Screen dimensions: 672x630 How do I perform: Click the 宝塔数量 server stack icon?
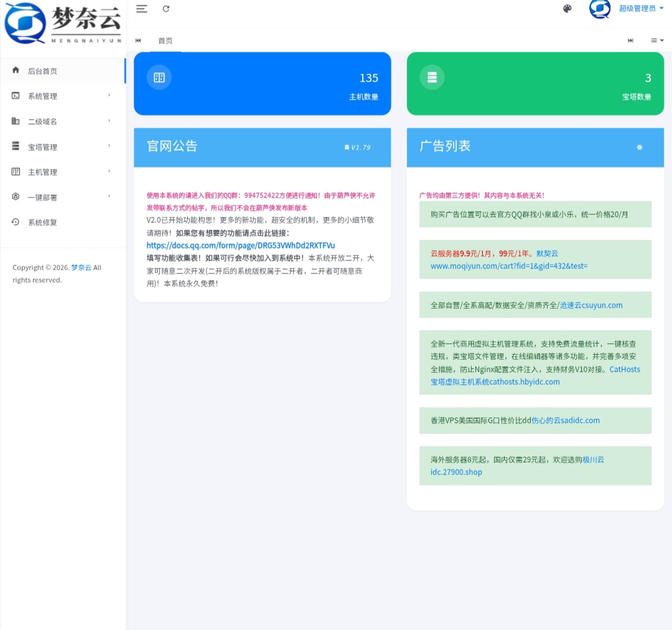[432, 78]
